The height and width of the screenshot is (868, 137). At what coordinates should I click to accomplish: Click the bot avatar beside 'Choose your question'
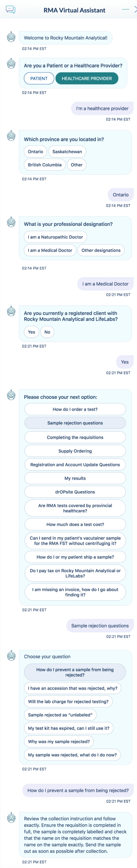[12, 655]
